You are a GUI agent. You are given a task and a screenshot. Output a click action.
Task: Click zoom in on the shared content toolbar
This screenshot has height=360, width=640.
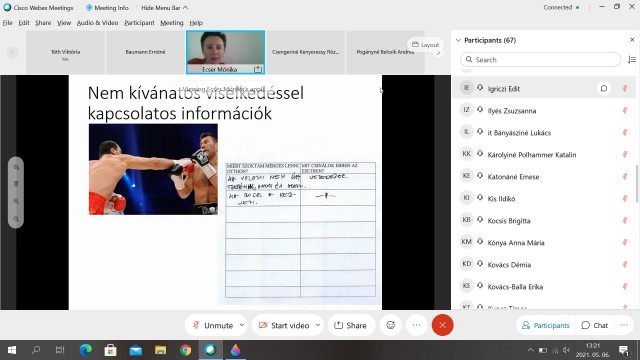(16, 201)
